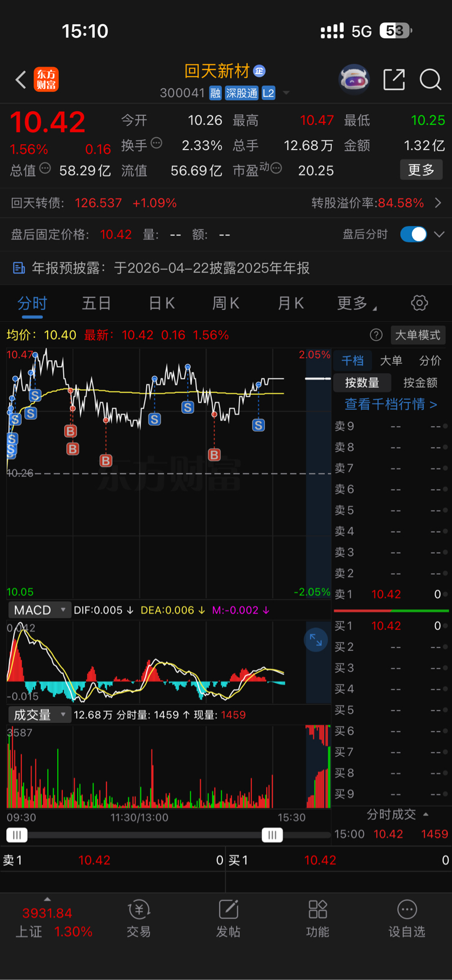452x980 pixels.
Task: Switch to the 周K tab
Action: tap(225, 303)
